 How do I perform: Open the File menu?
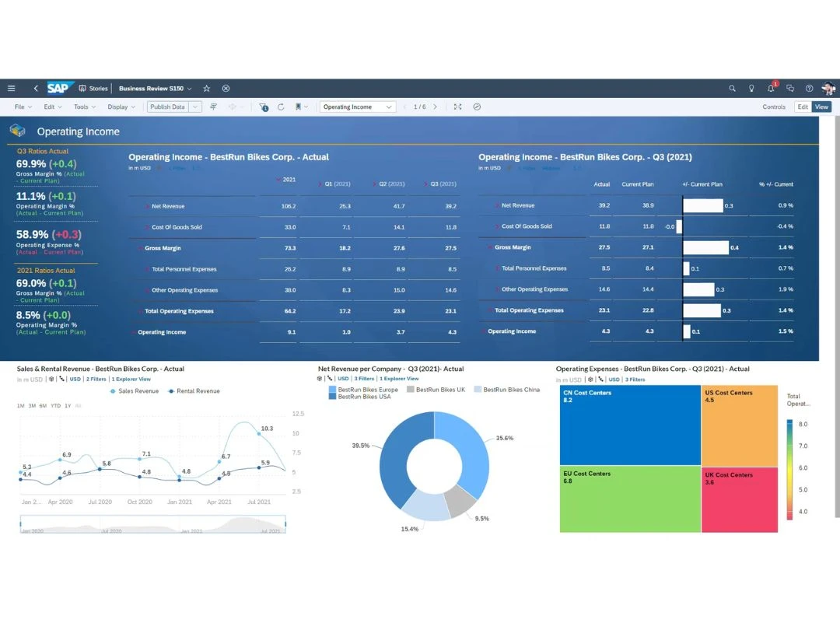click(22, 107)
